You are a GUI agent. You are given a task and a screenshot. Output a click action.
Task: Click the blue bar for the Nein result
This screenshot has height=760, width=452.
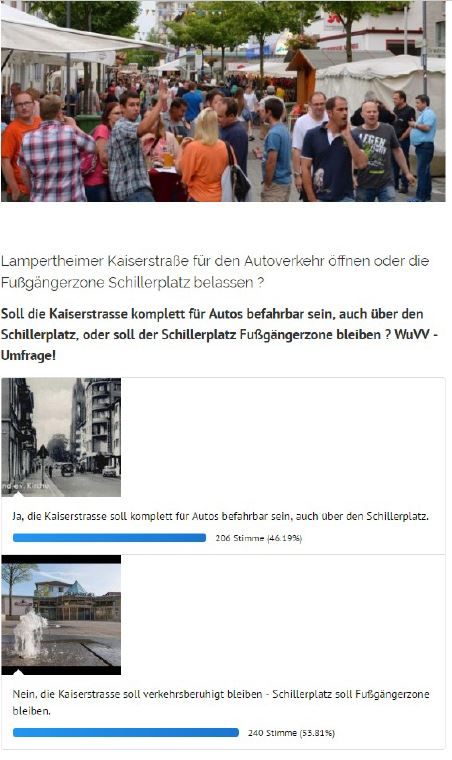coord(126,732)
